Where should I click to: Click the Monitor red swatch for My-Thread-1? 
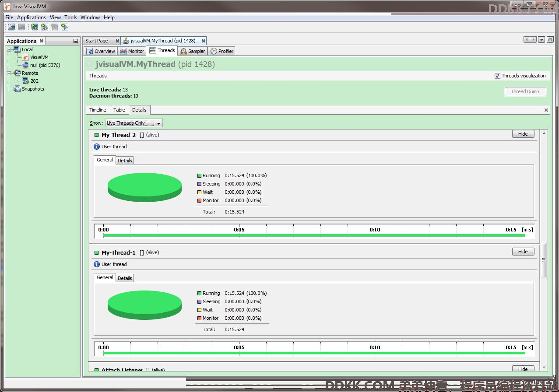pyautogui.click(x=199, y=318)
